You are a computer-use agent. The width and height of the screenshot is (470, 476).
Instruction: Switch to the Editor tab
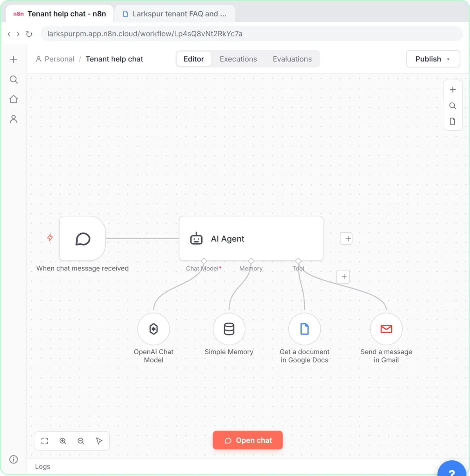point(194,59)
